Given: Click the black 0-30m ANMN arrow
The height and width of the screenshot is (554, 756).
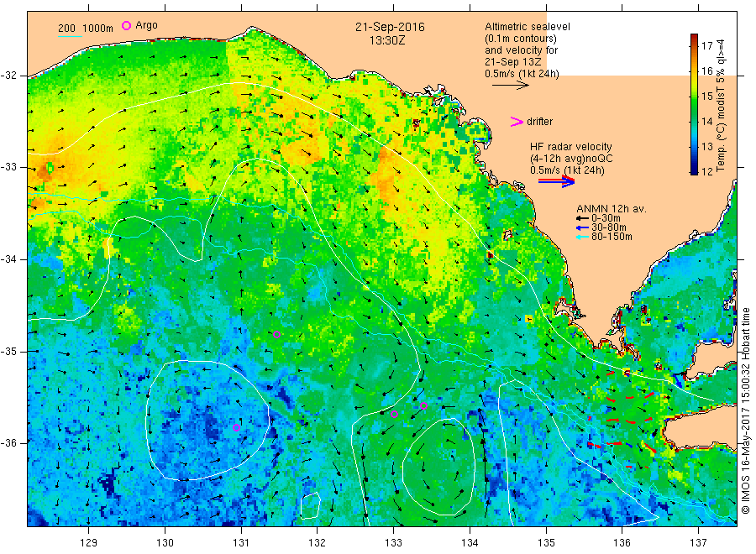Looking at the screenshot, I should [582, 218].
